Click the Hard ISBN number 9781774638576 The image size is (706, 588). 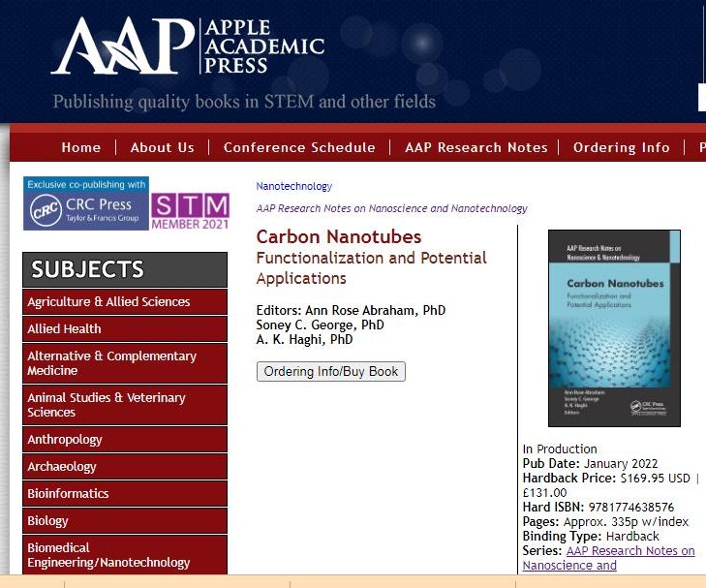coord(631,507)
